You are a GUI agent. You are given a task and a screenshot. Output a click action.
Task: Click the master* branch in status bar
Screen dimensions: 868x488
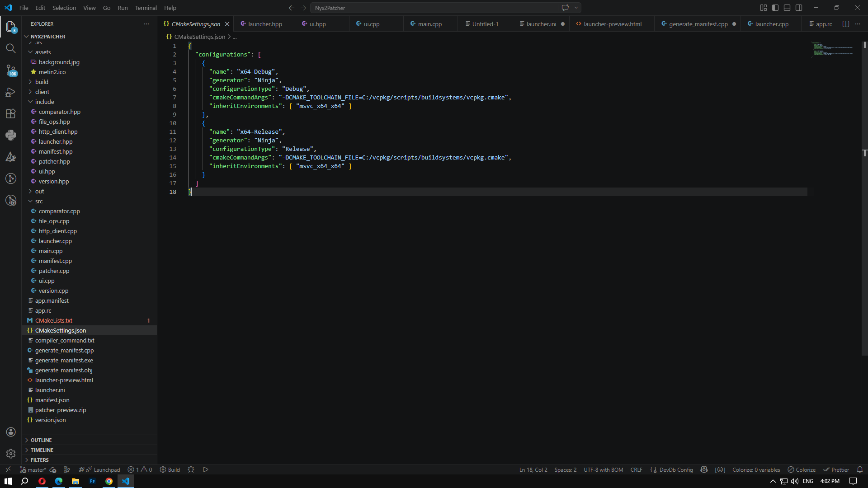coord(32,469)
